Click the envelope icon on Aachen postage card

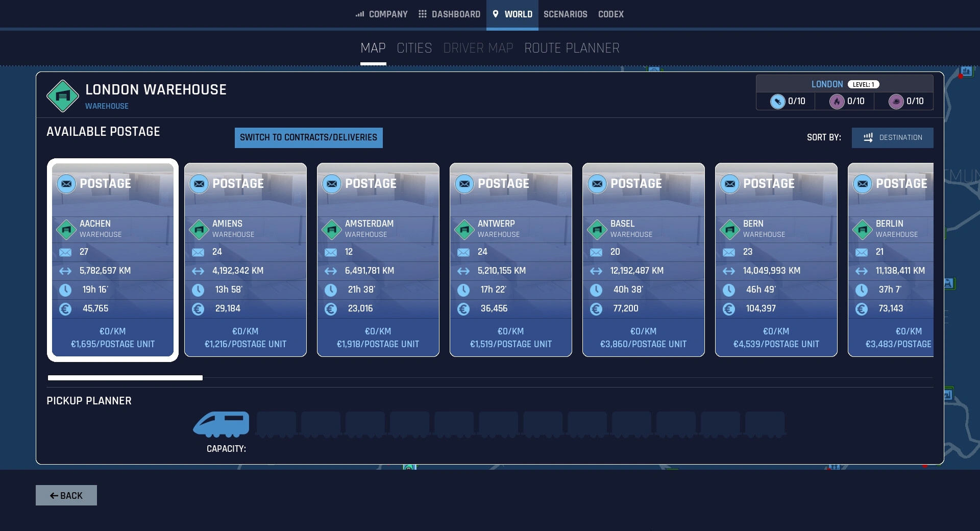click(x=65, y=252)
